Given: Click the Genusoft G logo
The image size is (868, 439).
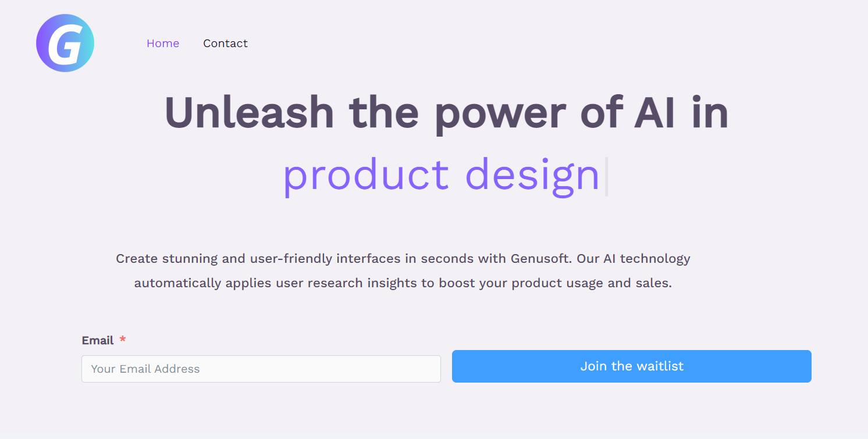Looking at the screenshot, I should (x=65, y=43).
